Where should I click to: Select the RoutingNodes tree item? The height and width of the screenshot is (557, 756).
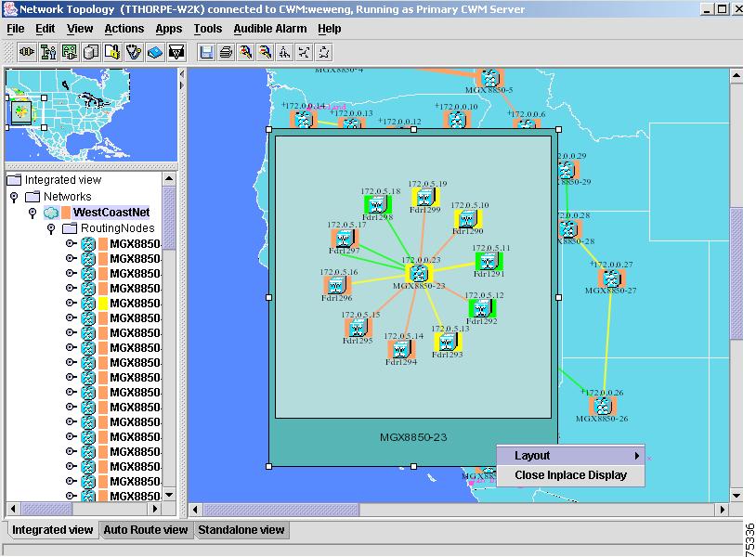(x=117, y=228)
